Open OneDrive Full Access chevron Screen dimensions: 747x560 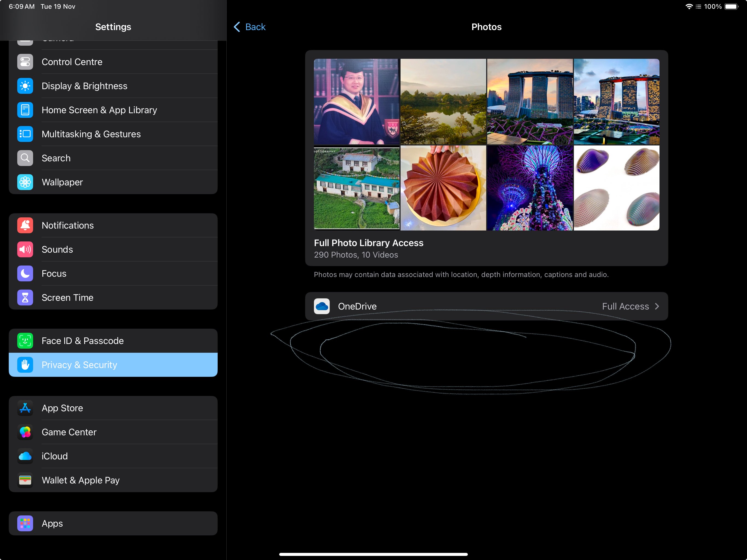click(657, 306)
